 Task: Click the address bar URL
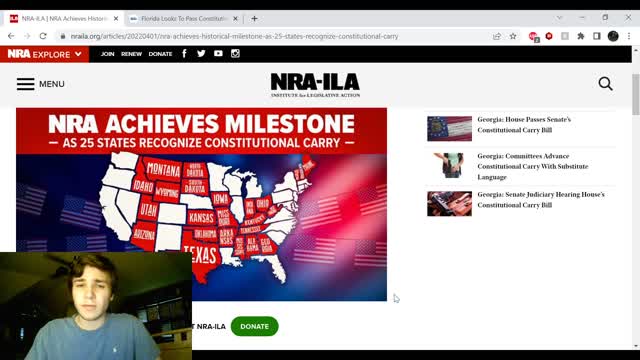[x=234, y=36]
